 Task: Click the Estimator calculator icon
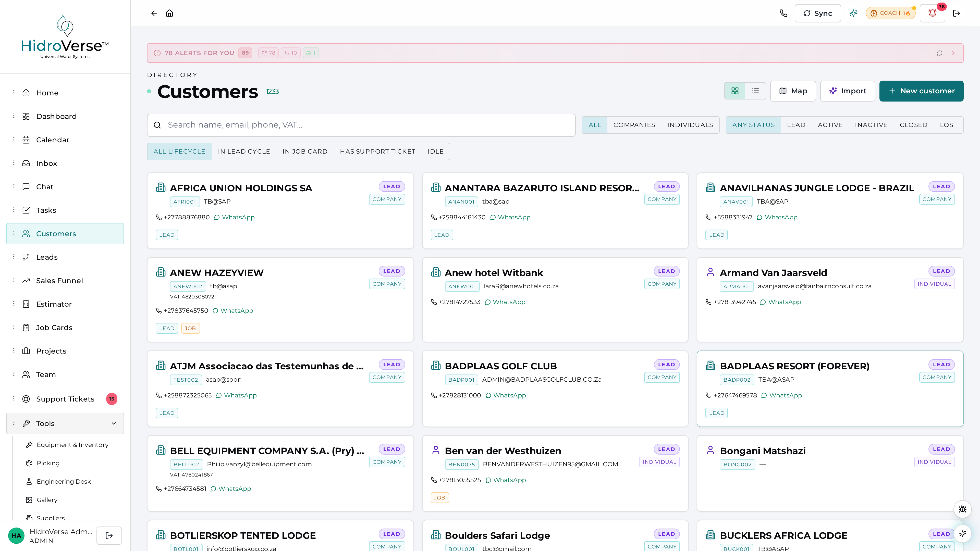(26, 304)
